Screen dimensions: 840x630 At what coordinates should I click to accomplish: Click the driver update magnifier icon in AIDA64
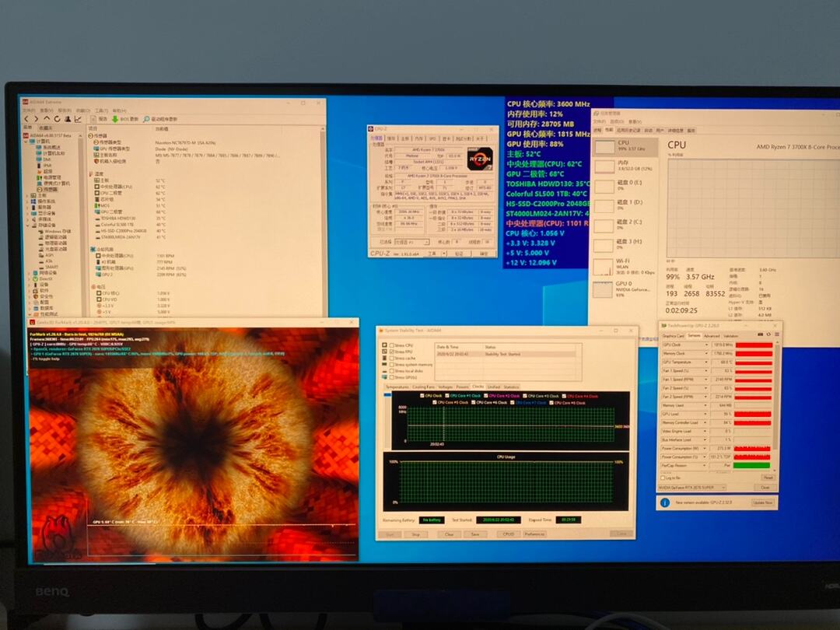click(x=146, y=119)
